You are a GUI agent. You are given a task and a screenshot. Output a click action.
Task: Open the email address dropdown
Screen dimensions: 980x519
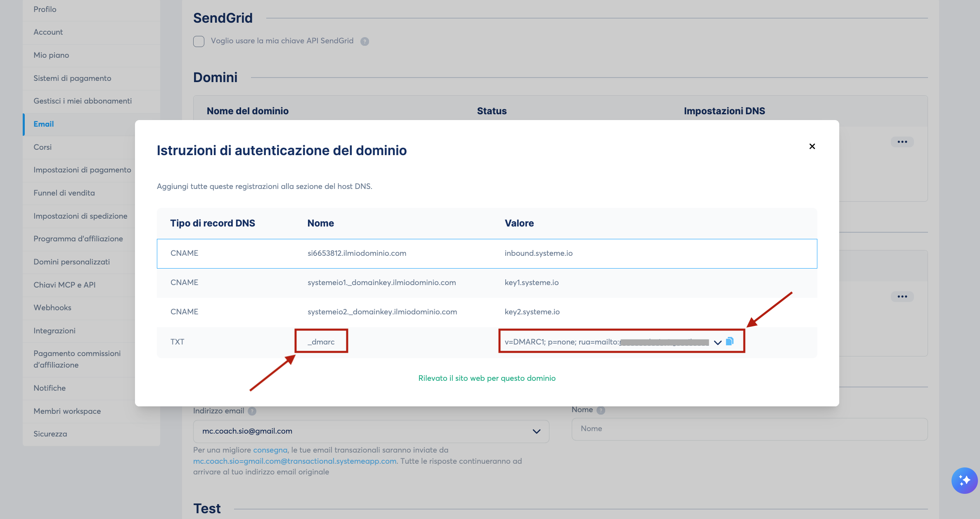(371, 431)
